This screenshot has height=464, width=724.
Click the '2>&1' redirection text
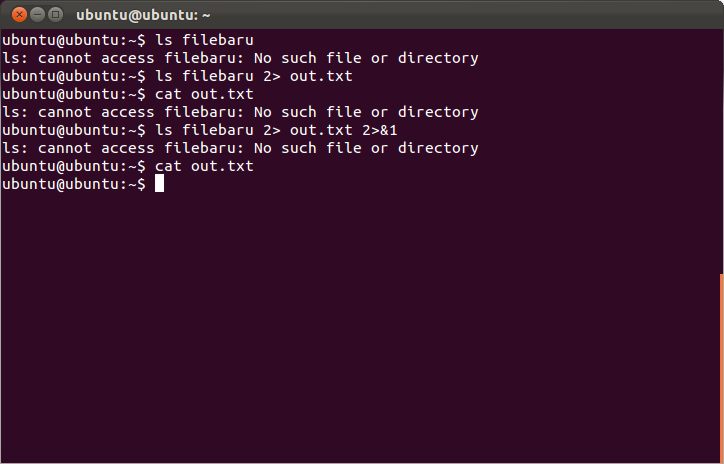point(380,130)
